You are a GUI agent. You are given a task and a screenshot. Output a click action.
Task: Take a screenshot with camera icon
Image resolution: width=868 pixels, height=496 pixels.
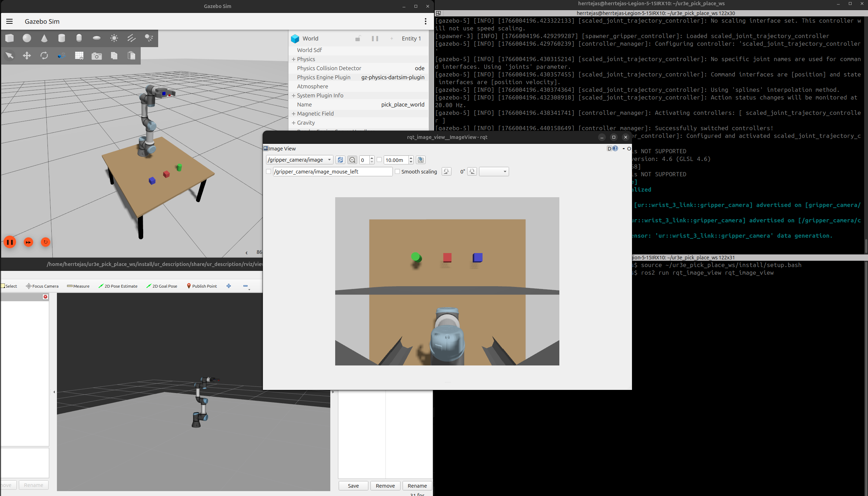[97, 56]
